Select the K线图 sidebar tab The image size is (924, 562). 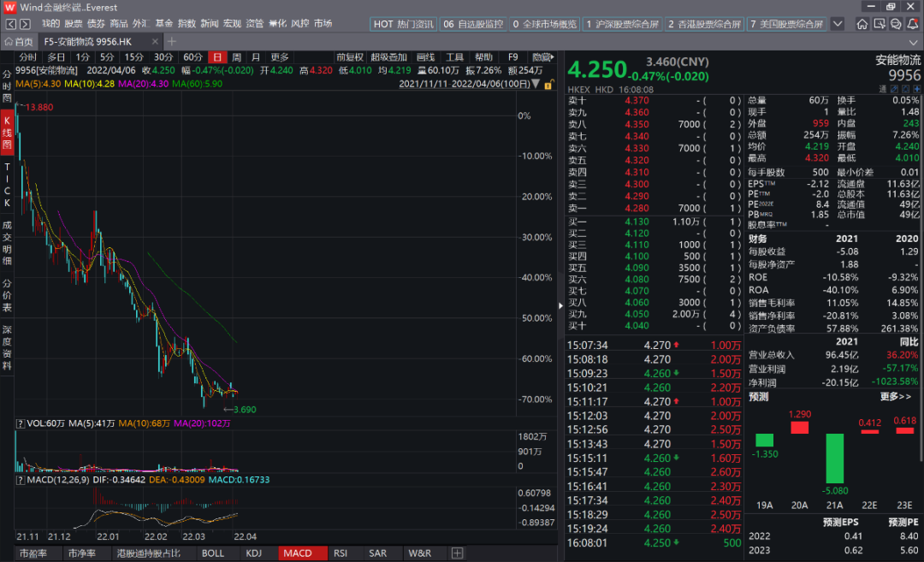(x=7, y=132)
